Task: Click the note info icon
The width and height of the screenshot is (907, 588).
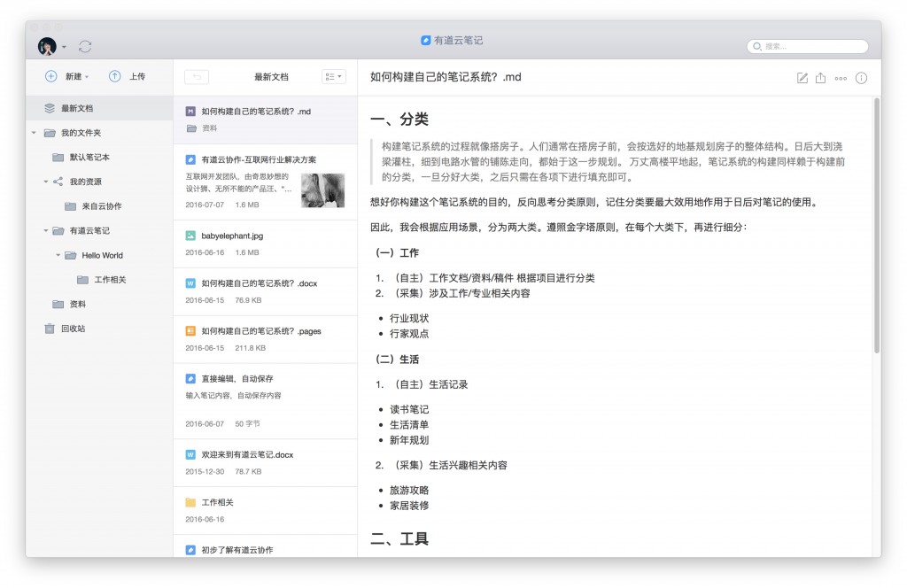Action: [861, 78]
